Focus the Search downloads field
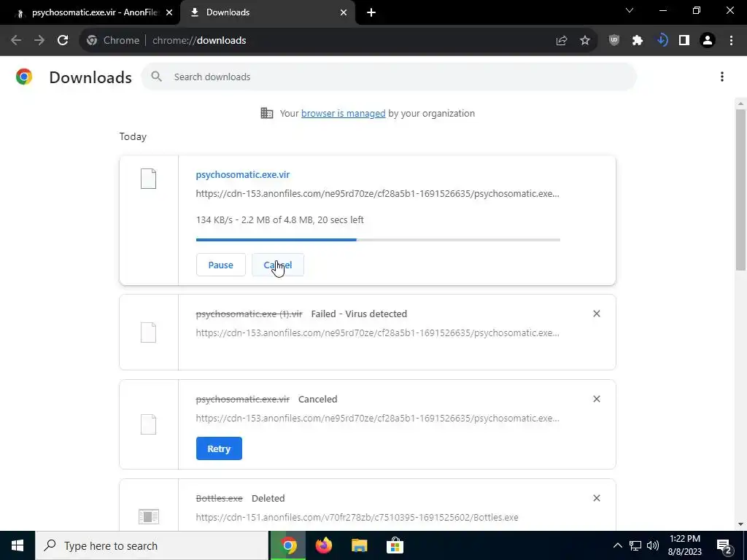 (389, 77)
